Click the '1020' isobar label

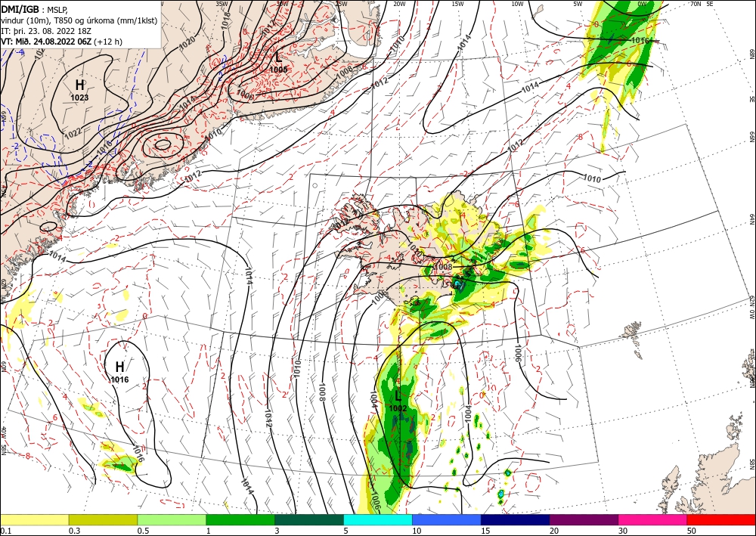[187, 44]
